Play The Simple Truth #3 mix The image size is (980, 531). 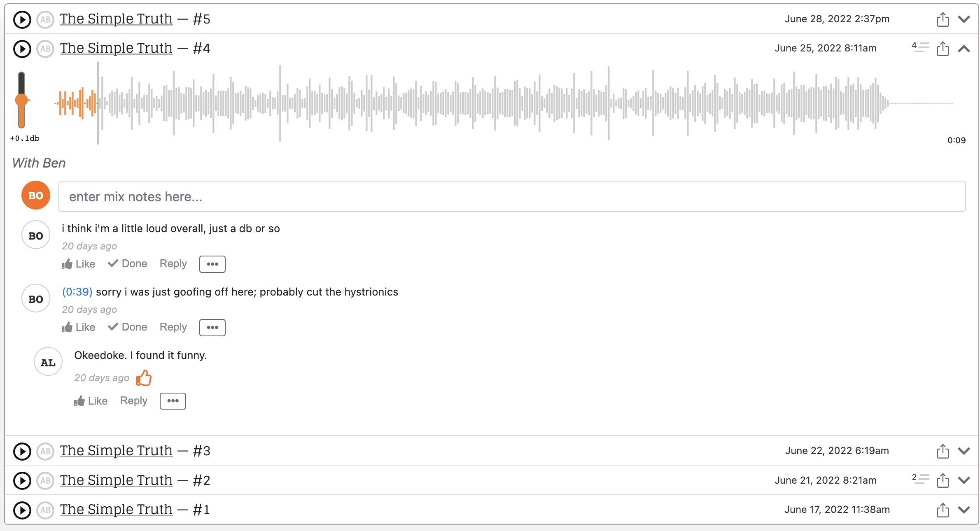tap(22, 451)
